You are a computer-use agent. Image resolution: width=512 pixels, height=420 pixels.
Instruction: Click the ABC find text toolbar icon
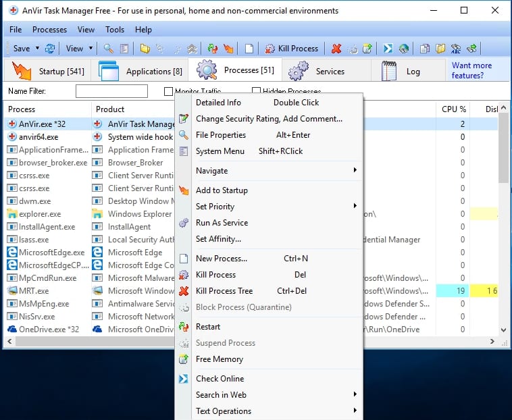(456, 49)
